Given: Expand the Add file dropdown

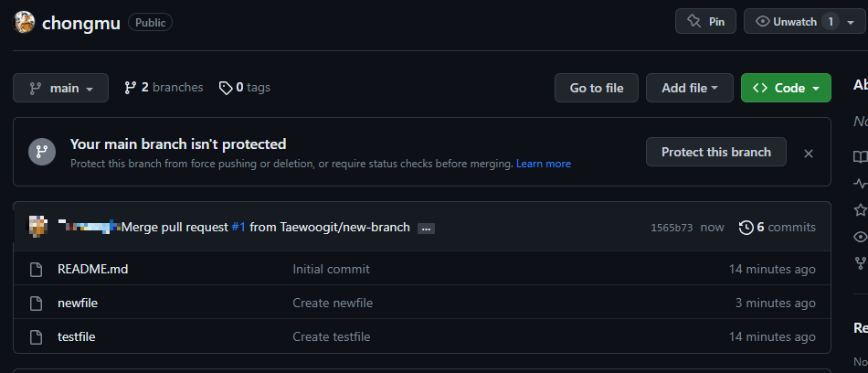Looking at the screenshot, I should 689,88.
